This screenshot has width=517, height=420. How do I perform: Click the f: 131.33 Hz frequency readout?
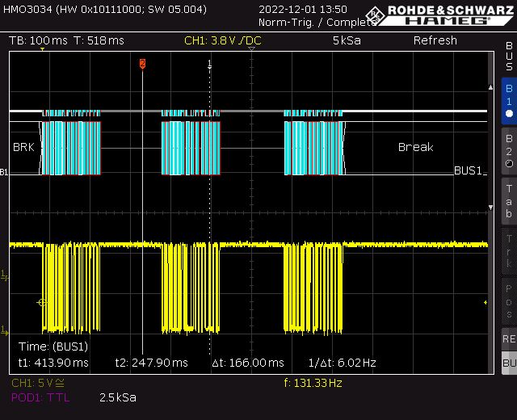pos(313,383)
